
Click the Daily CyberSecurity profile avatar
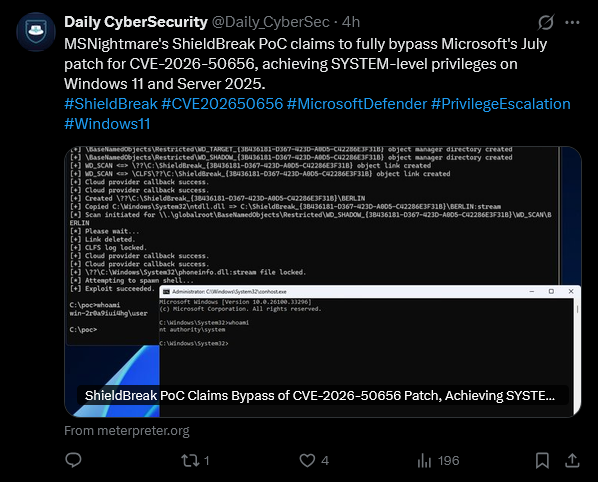[x=36, y=32]
